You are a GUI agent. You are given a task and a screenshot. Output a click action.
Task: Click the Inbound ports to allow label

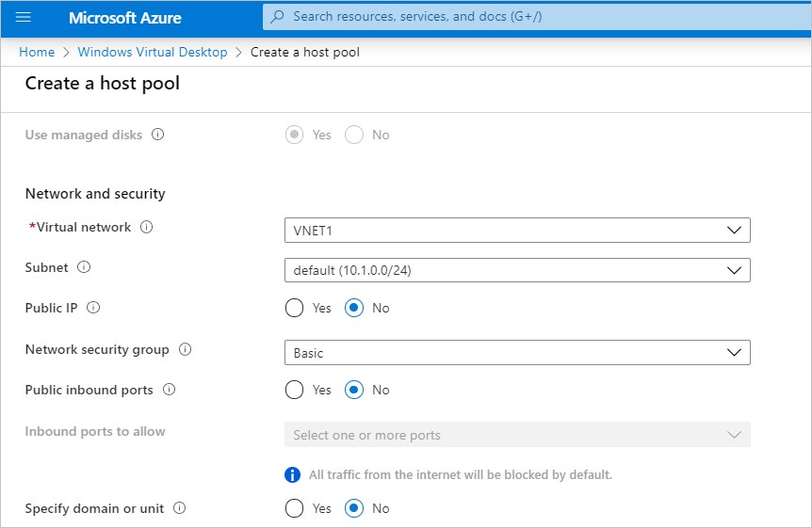tap(95, 431)
